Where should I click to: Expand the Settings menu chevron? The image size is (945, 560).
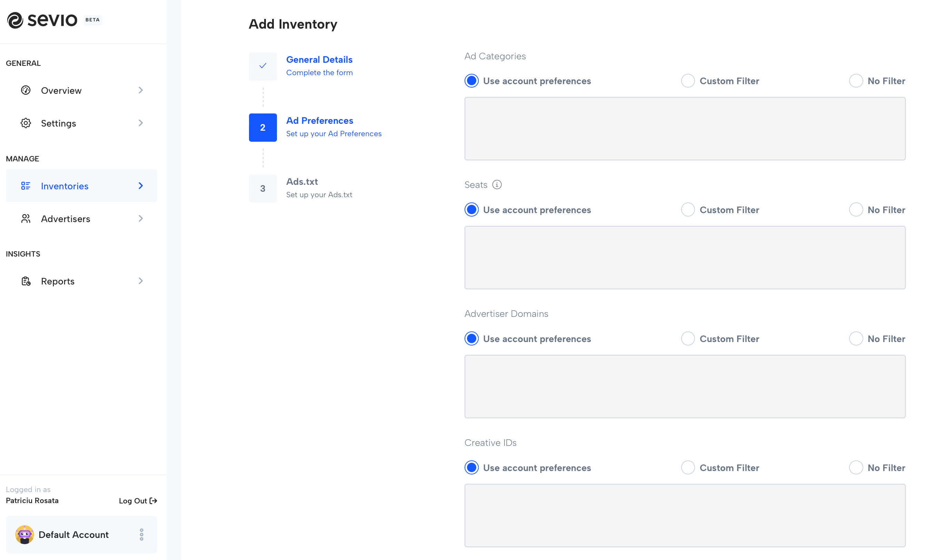click(140, 123)
